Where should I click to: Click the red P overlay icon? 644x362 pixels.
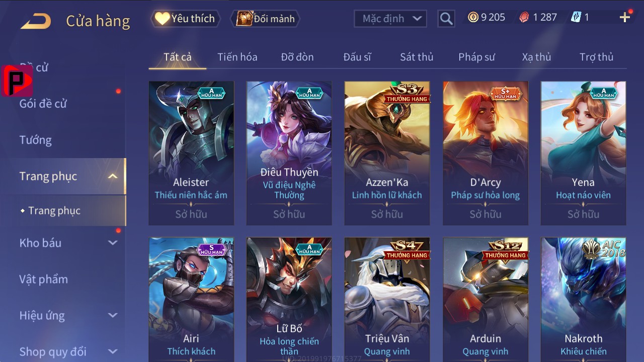tap(17, 81)
